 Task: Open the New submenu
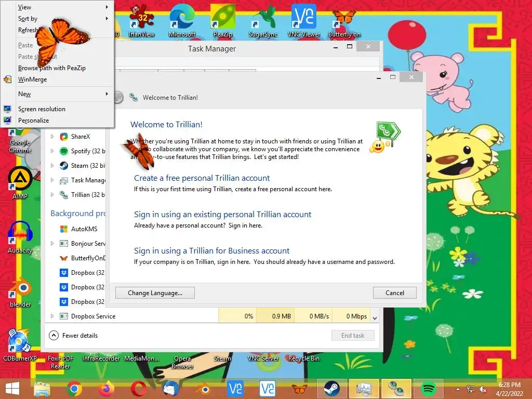[x=57, y=94]
